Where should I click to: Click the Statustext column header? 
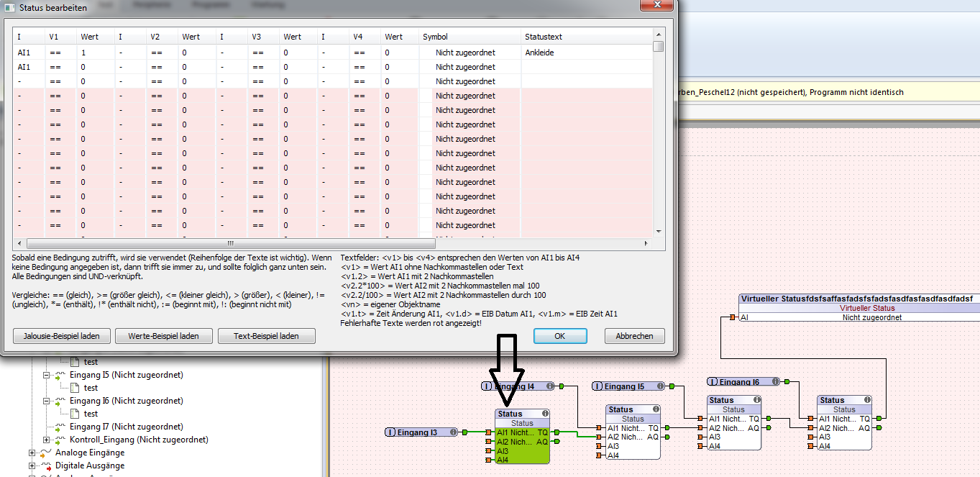click(x=587, y=37)
